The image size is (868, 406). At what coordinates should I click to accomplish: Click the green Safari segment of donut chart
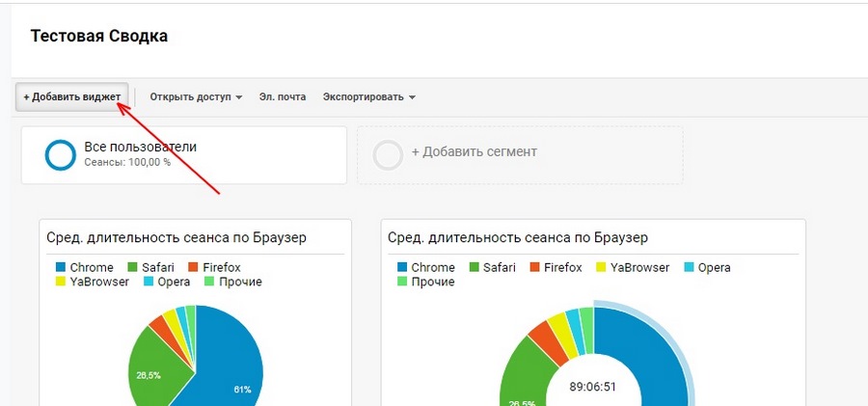pyautogui.click(x=526, y=371)
